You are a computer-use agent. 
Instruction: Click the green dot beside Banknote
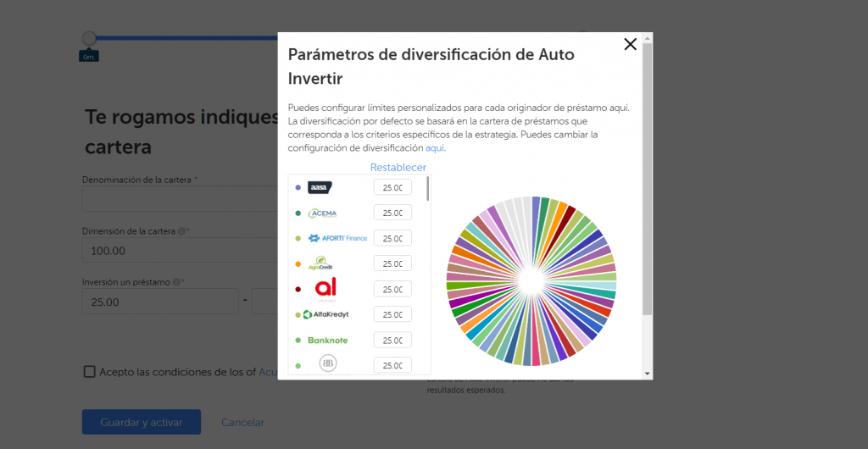(298, 340)
